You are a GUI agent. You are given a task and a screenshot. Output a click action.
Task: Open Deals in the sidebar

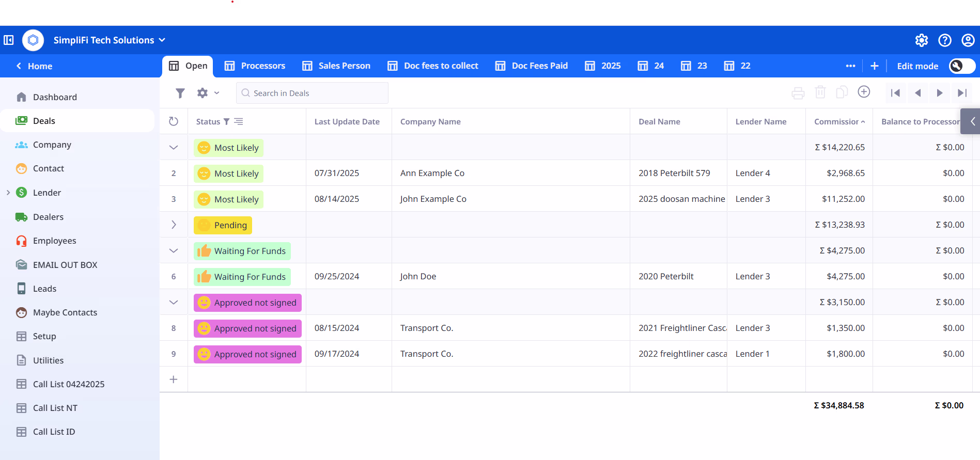coord(77,121)
